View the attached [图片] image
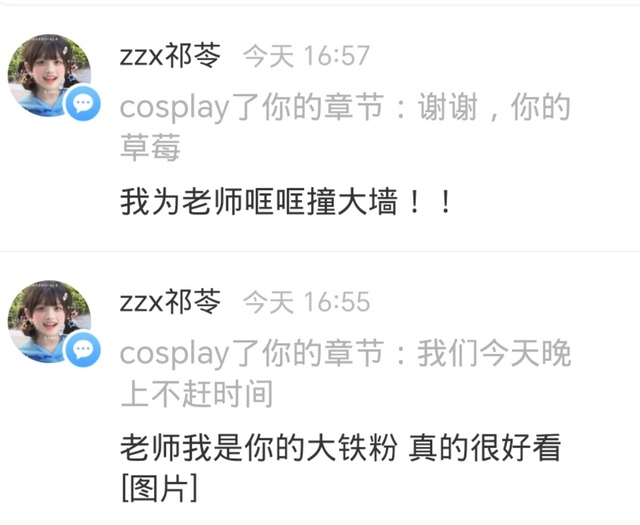This screenshot has width=640, height=525. [160, 487]
